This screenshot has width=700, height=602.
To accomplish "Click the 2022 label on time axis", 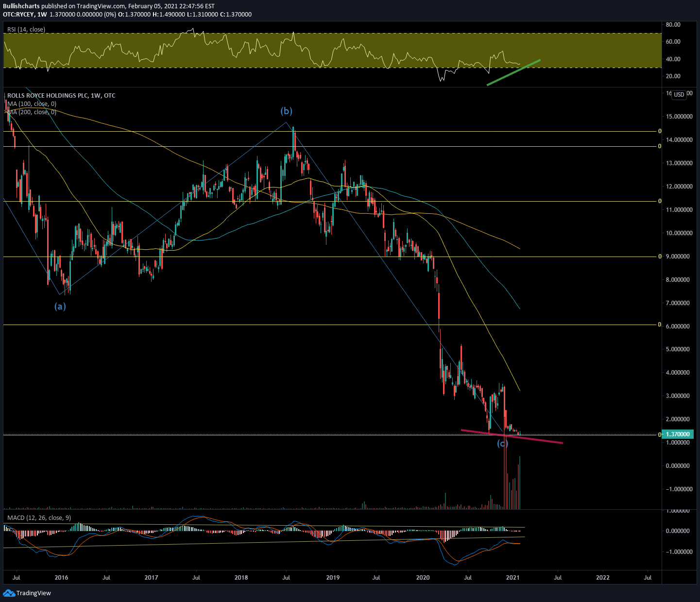I will (x=603, y=578).
